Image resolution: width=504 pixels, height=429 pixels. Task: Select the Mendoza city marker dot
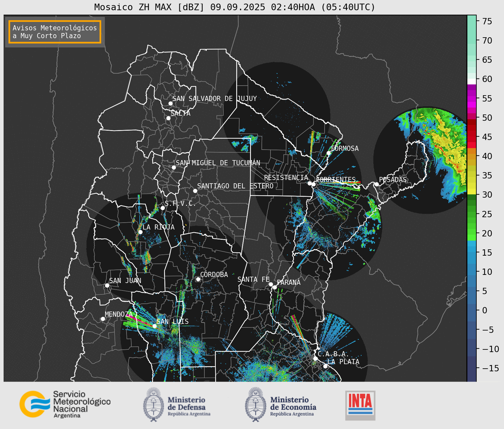(103, 319)
